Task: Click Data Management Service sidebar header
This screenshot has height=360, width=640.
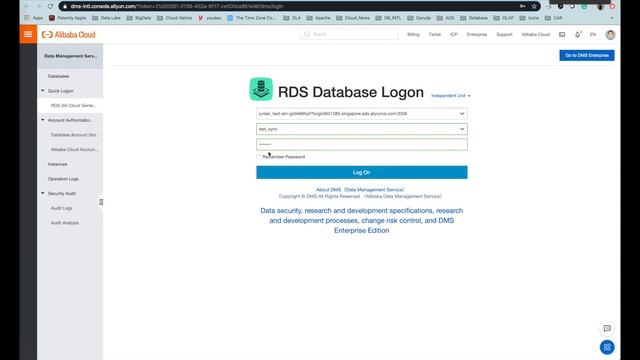Action: 70,56
